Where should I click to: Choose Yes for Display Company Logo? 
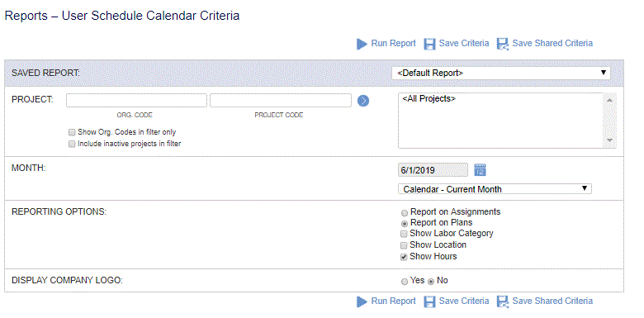(x=405, y=282)
